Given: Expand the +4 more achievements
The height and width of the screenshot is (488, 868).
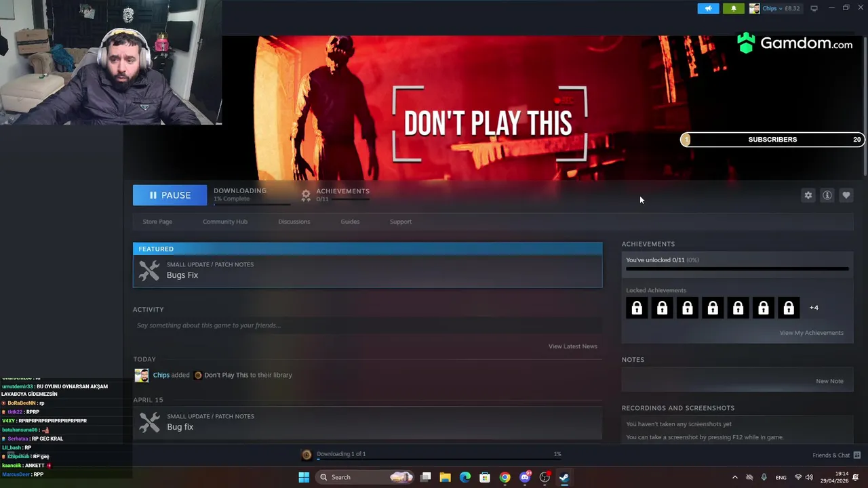Looking at the screenshot, I should pos(814,308).
